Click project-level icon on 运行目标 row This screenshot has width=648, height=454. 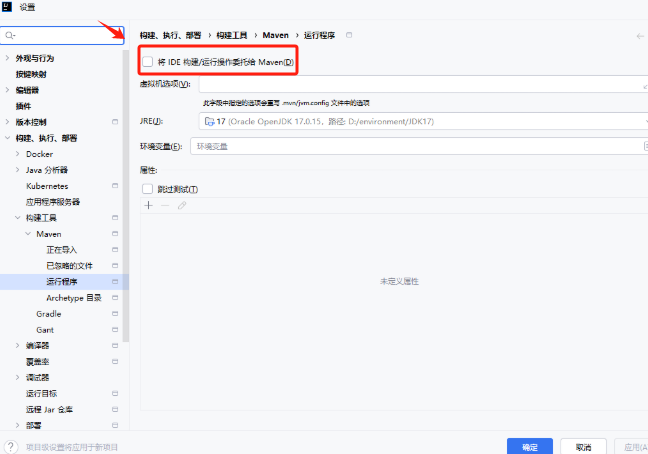click(115, 394)
